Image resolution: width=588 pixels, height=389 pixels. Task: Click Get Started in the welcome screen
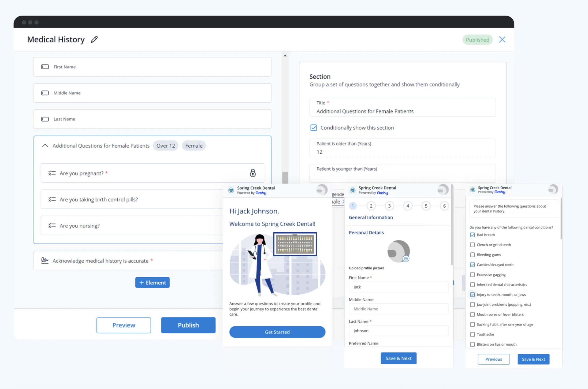tap(277, 332)
